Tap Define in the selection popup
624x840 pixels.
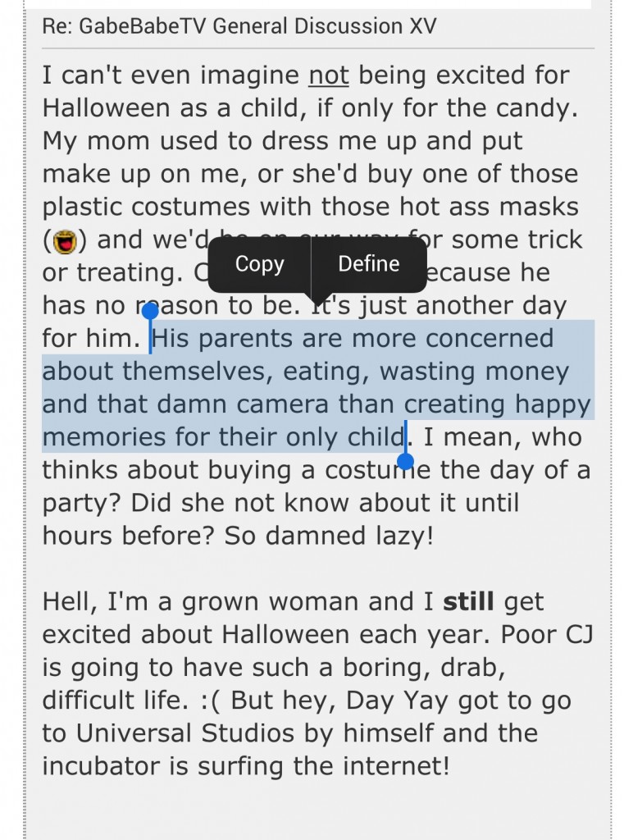click(x=369, y=264)
